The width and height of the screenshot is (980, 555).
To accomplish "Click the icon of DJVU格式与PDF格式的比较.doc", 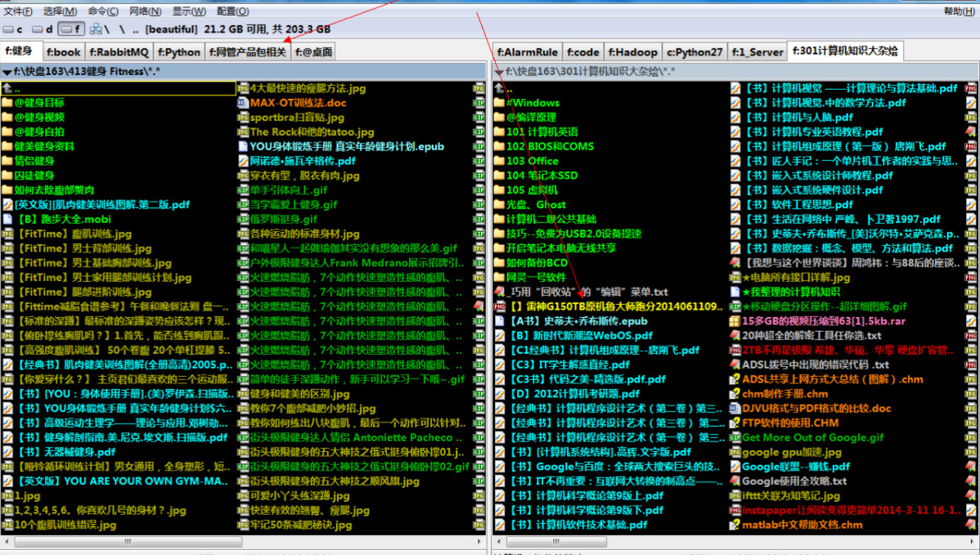I will (x=735, y=409).
